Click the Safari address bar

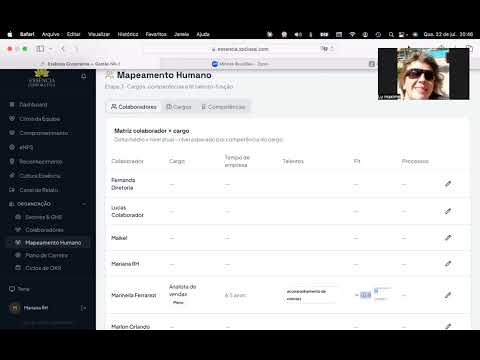(x=240, y=49)
